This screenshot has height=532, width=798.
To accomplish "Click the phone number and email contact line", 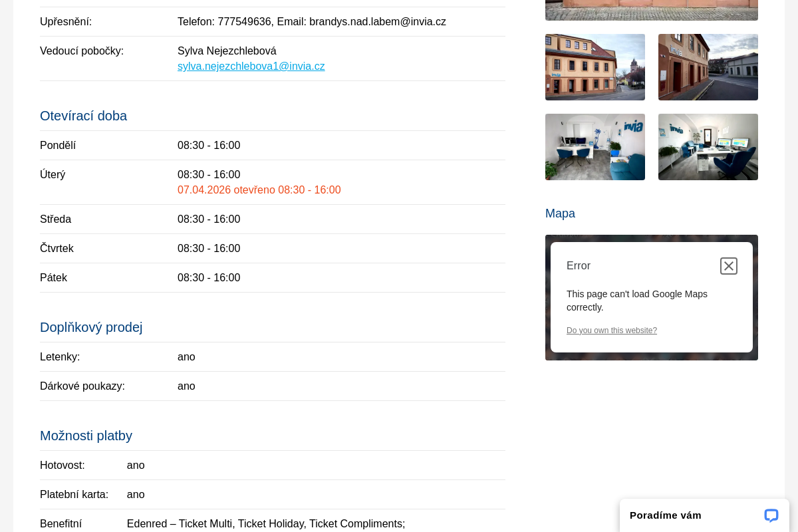I will 311,22.
